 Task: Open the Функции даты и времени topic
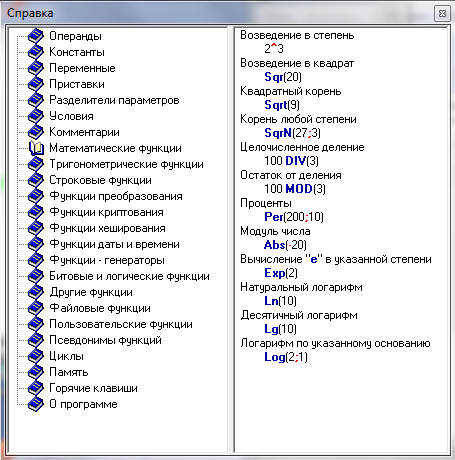[114, 244]
